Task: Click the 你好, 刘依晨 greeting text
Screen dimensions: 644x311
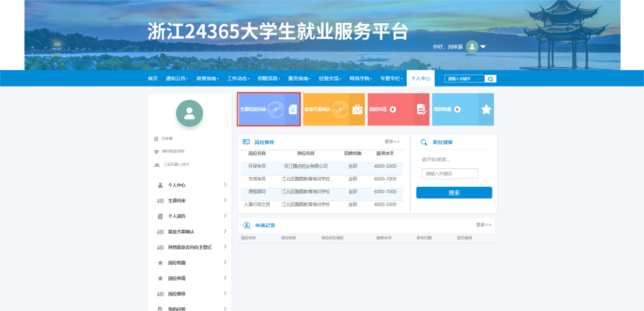Action: tap(448, 47)
